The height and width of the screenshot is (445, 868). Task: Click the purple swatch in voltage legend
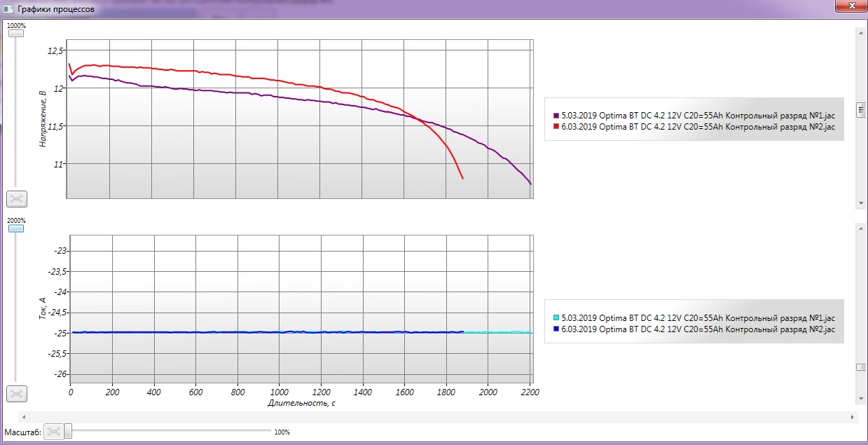(x=556, y=116)
